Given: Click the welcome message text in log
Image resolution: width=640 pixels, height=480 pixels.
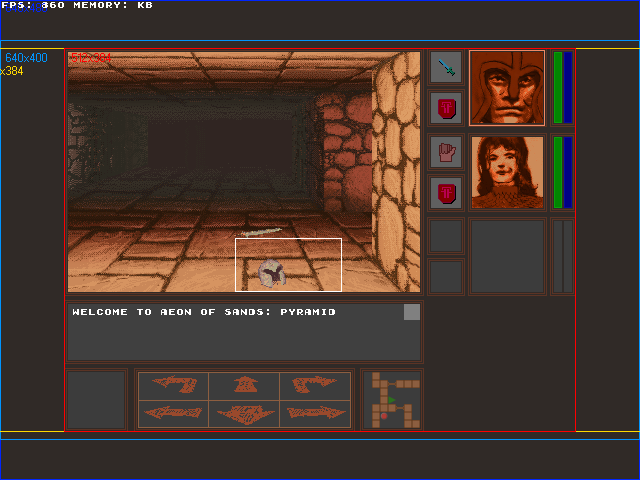Looking at the screenshot, I should [204, 312].
